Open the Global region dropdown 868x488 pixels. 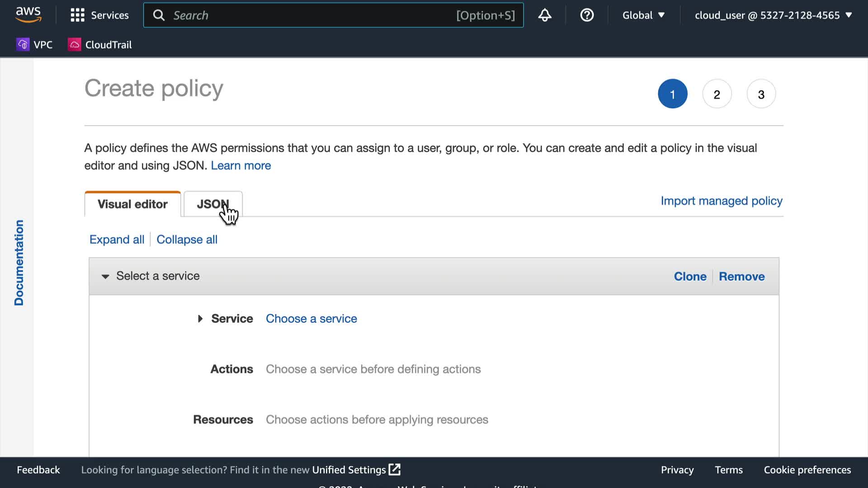pyautogui.click(x=643, y=15)
